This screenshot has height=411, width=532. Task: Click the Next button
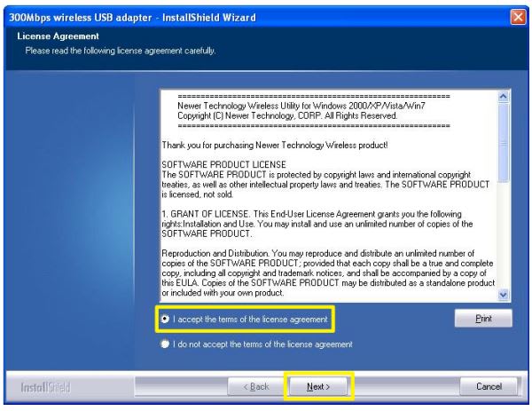(x=318, y=386)
